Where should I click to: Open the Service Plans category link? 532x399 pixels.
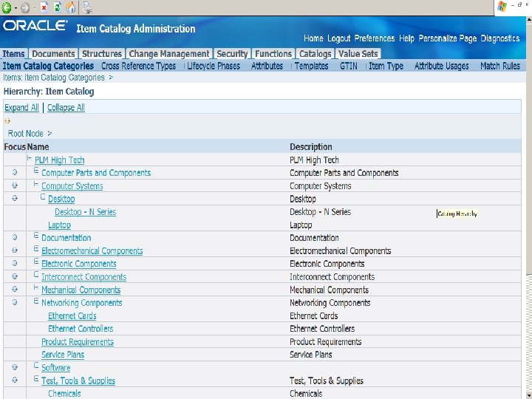(x=63, y=355)
